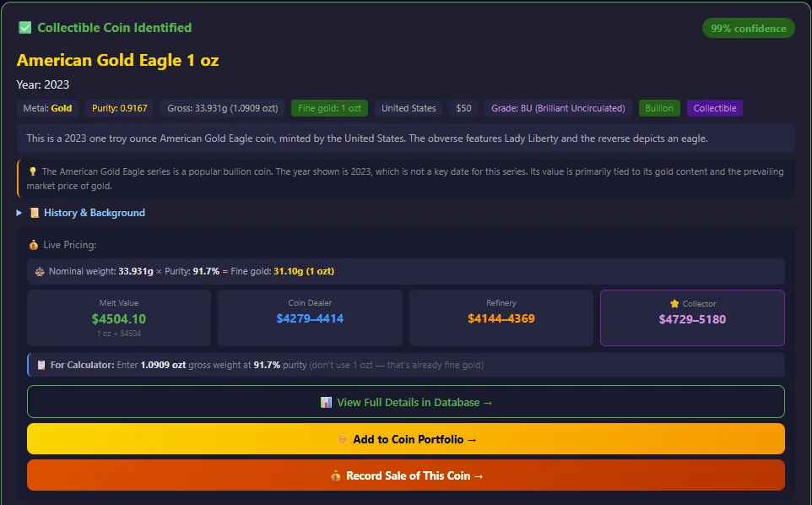Image resolution: width=812 pixels, height=505 pixels.
Task: Click the Gross: 33.931g tag
Action: click(223, 108)
